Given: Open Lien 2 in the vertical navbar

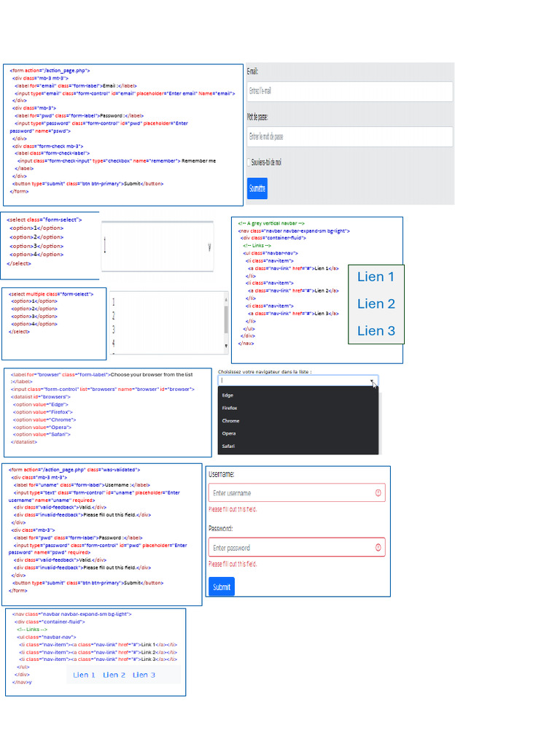Looking at the screenshot, I should 376,304.
